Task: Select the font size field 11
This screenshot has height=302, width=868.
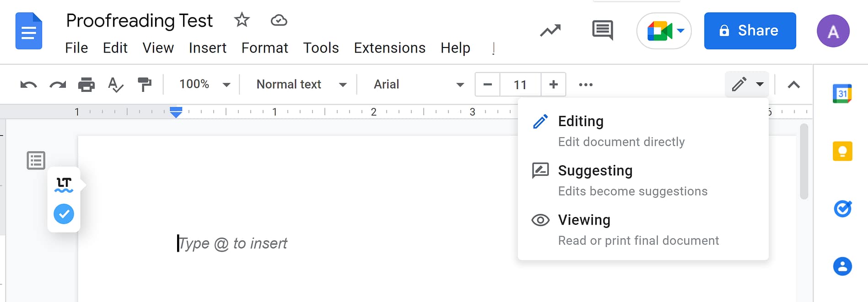Action: pos(520,85)
